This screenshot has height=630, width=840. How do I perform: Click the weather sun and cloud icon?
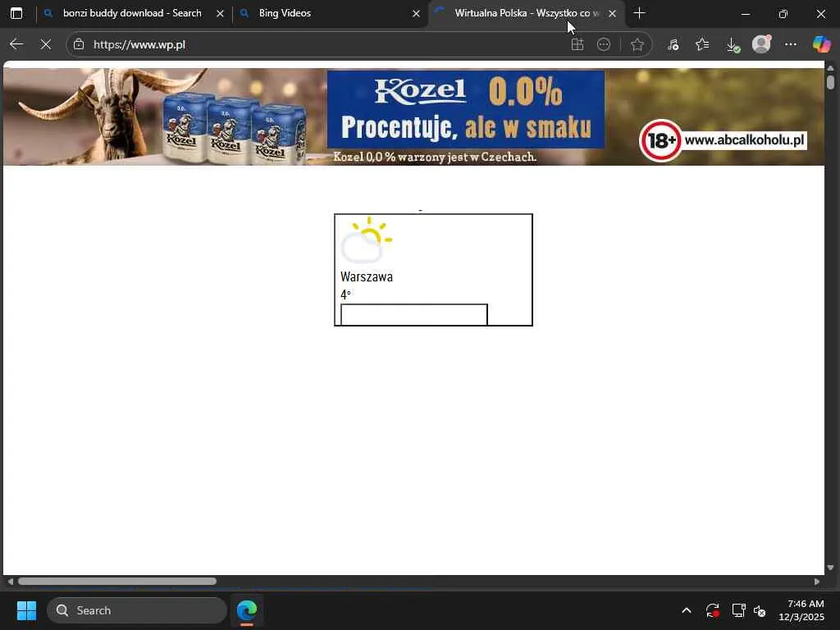(x=367, y=239)
